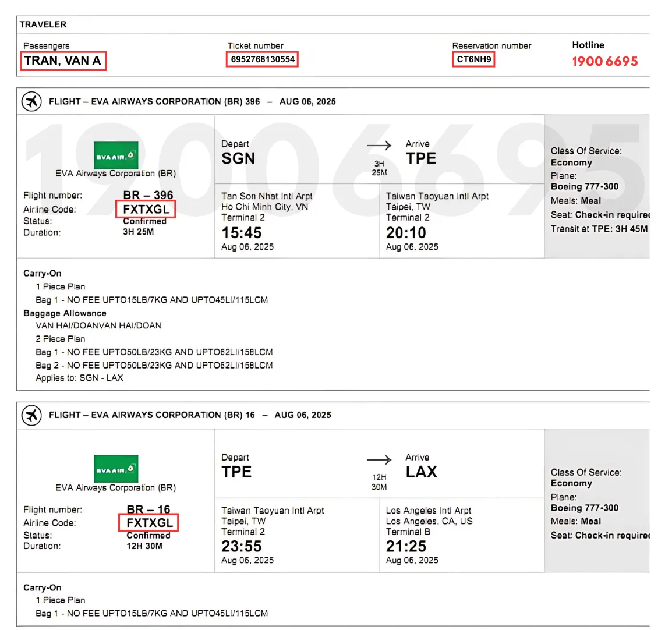Viewport: 672px width, 630px height.
Task: Expand the Carry-On details for BR 396
Action: coord(42,273)
